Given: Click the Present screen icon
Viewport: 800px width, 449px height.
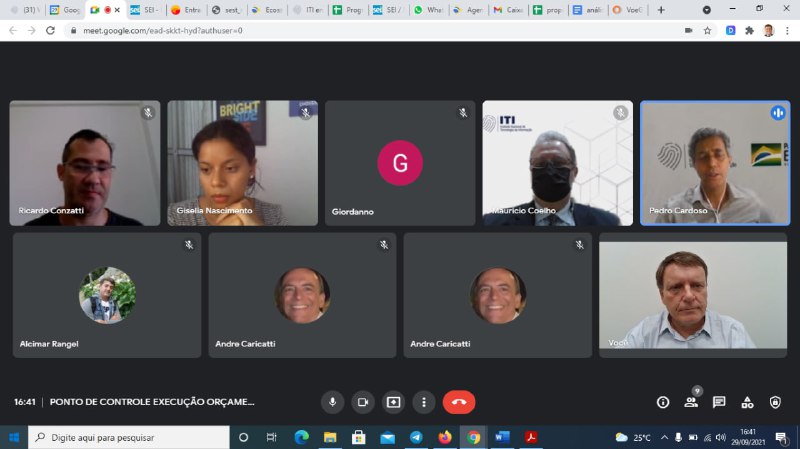Looking at the screenshot, I should point(394,402).
